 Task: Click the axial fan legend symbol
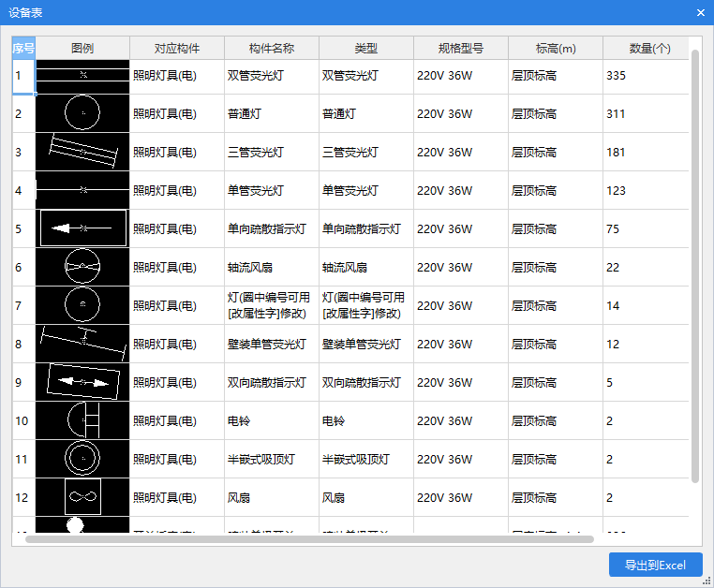tap(82, 267)
